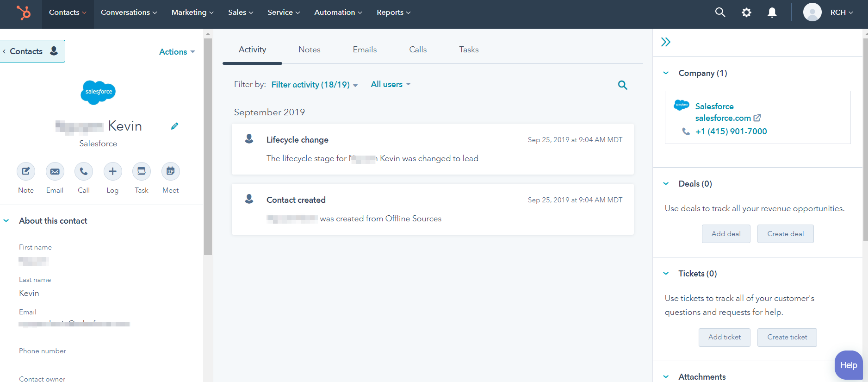Viewport: 868px width, 382px height.
Task: Edit contact name with the pencil icon
Action: [x=174, y=126]
